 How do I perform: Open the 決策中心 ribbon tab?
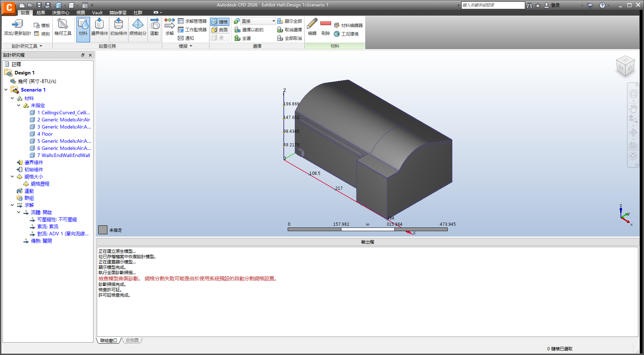(x=61, y=13)
